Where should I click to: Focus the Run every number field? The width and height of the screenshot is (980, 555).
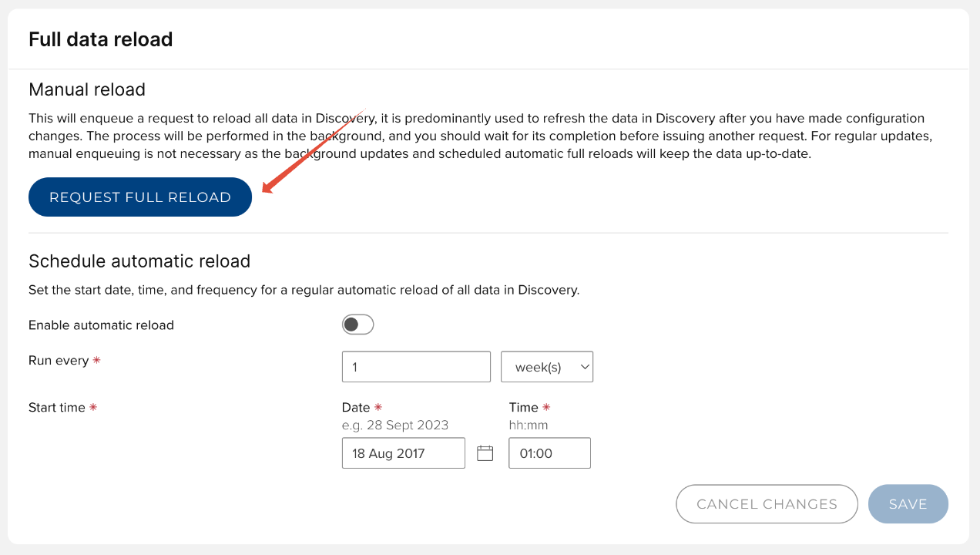416,367
